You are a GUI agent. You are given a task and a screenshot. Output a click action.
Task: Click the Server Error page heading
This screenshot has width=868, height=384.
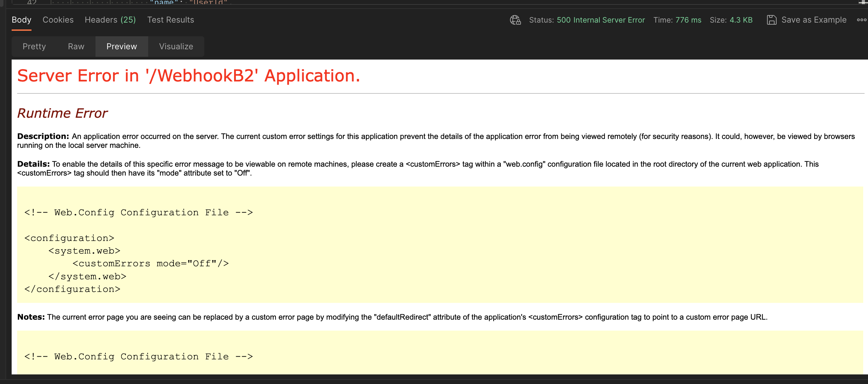[x=189, y=76]
